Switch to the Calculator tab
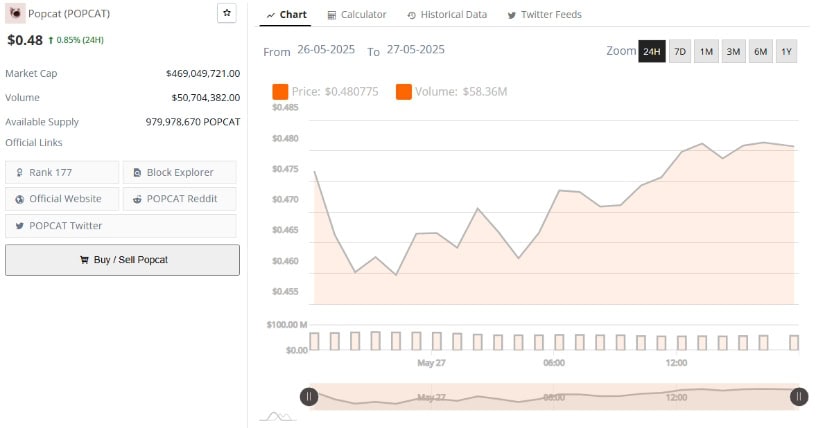This screenshot has width=825, height=428. point(357,15)
